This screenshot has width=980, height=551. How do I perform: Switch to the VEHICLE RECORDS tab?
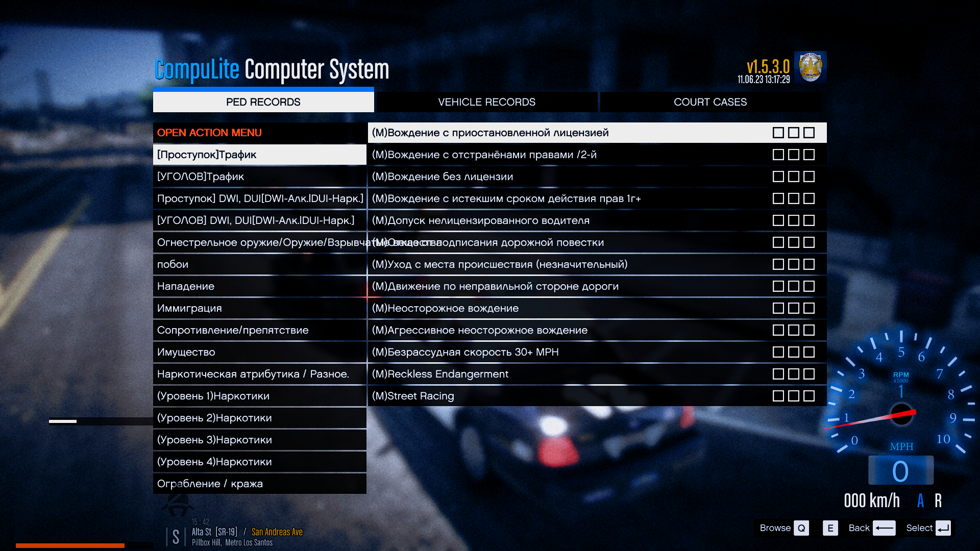(486, 102)
